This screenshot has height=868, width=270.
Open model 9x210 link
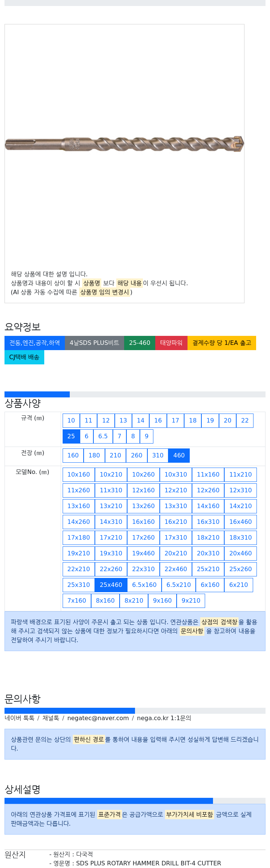pos(191,600)
